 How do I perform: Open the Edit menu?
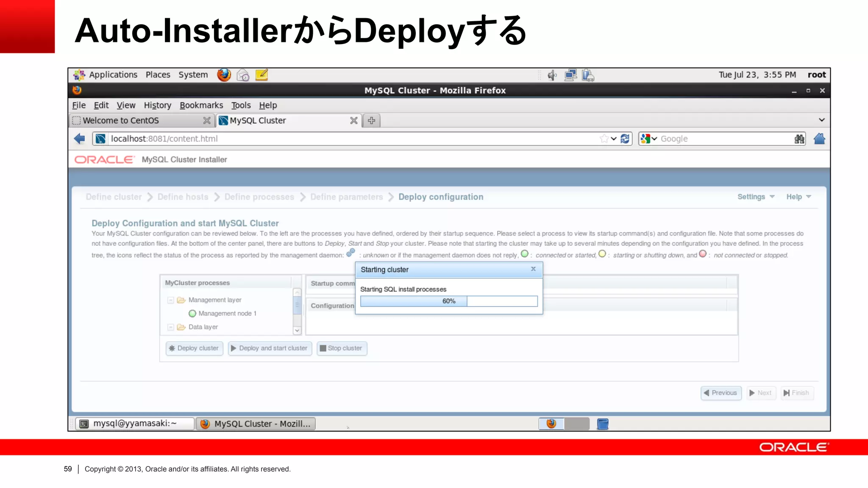(101, 105)
